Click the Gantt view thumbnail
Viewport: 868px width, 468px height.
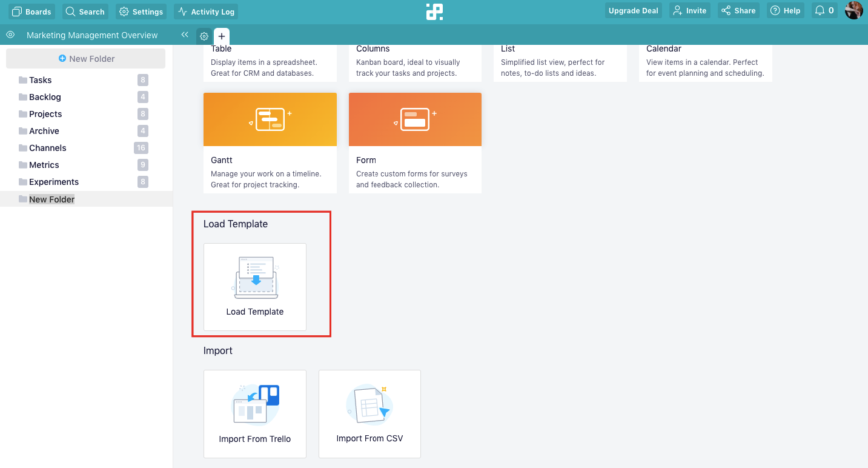[x=270, y=119]
